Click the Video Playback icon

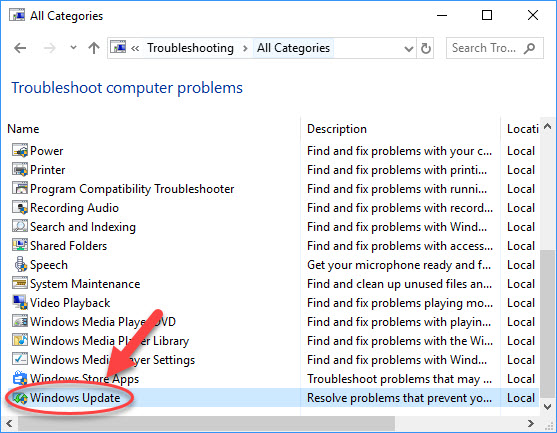pos(20,303)
